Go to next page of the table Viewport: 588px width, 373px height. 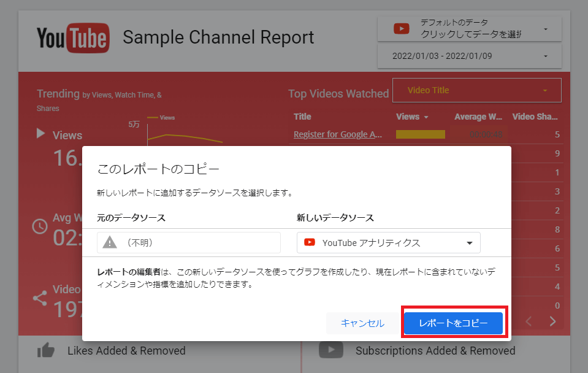click(x=552, y=321)
